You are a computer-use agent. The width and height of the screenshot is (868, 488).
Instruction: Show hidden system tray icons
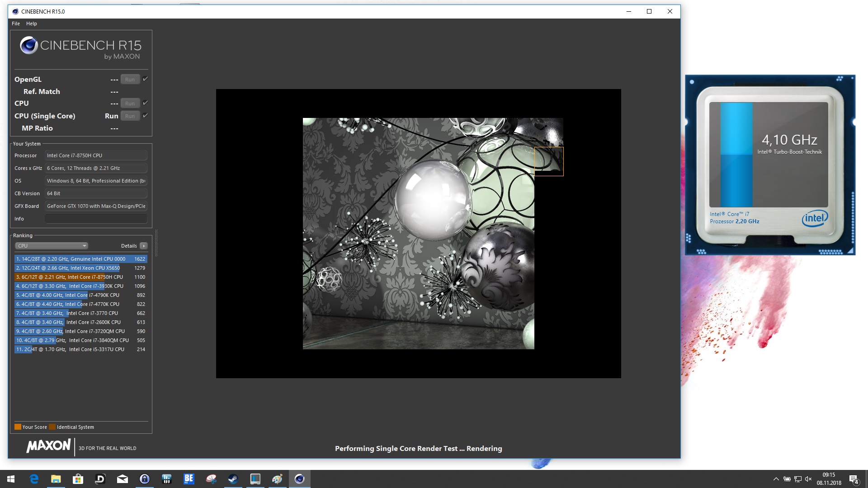tap(776, 479)
